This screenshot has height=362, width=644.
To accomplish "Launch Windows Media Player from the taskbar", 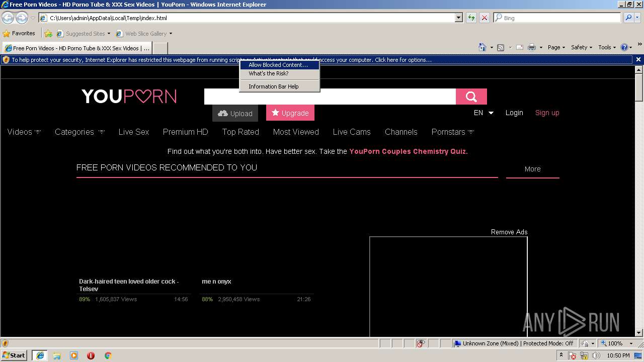I will 74,355.
